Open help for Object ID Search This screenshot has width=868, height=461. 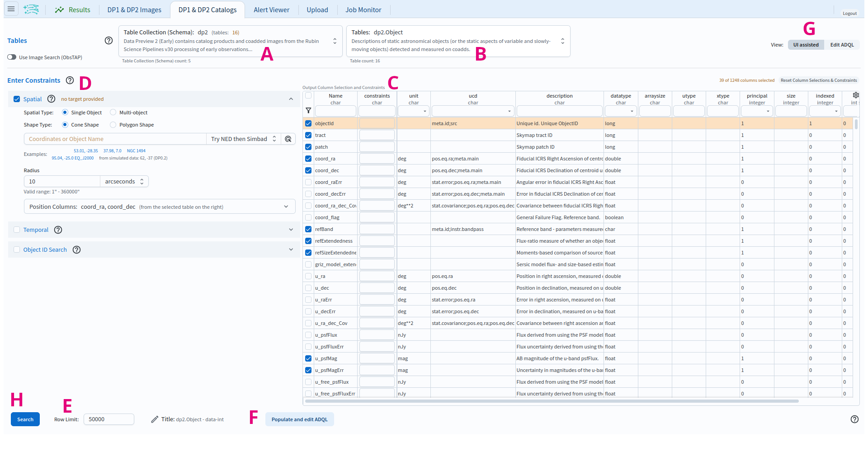[77, 249]
